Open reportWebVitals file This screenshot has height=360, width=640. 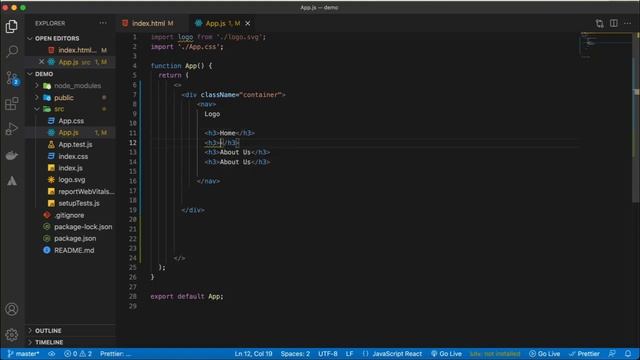86,191
